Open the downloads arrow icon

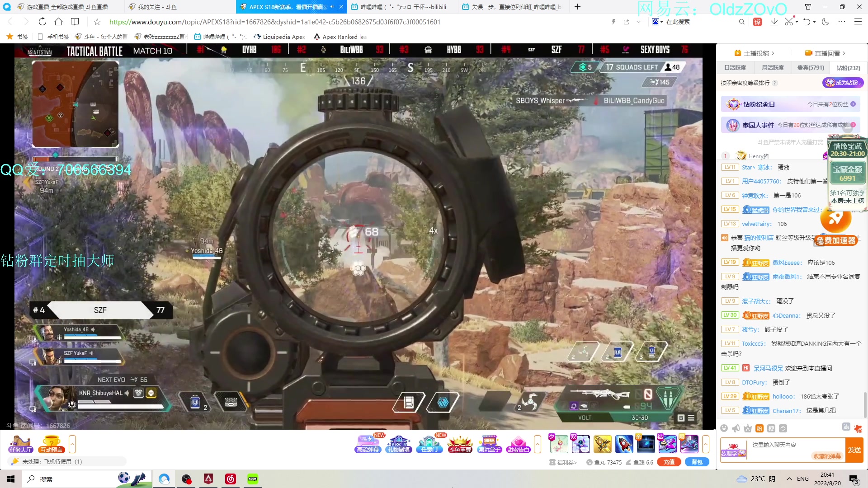pos(774,22)
